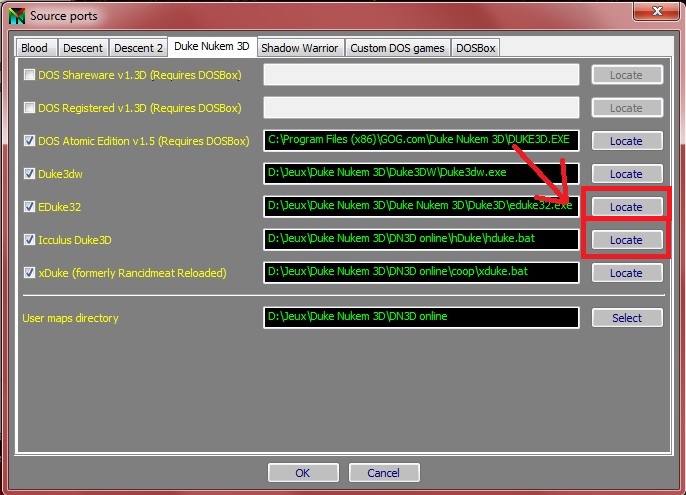The height and width of the screenshot is (495, 686).
Task: Click the User maps directory path field
Action: click(x=421, y=317)
